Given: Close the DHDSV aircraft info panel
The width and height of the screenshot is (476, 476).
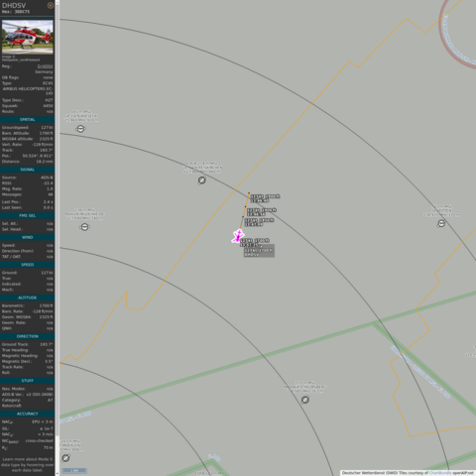Looking at the screenshot, I should pos(51,5).
